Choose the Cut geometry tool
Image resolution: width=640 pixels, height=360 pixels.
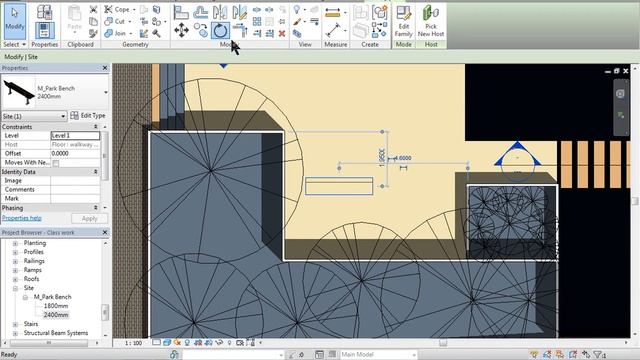click(115, 21)
